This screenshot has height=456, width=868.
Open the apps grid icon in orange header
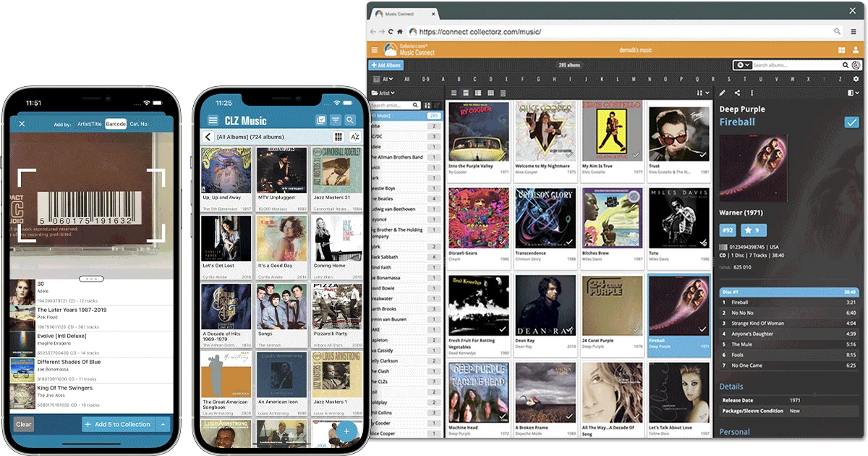[842, 50]
